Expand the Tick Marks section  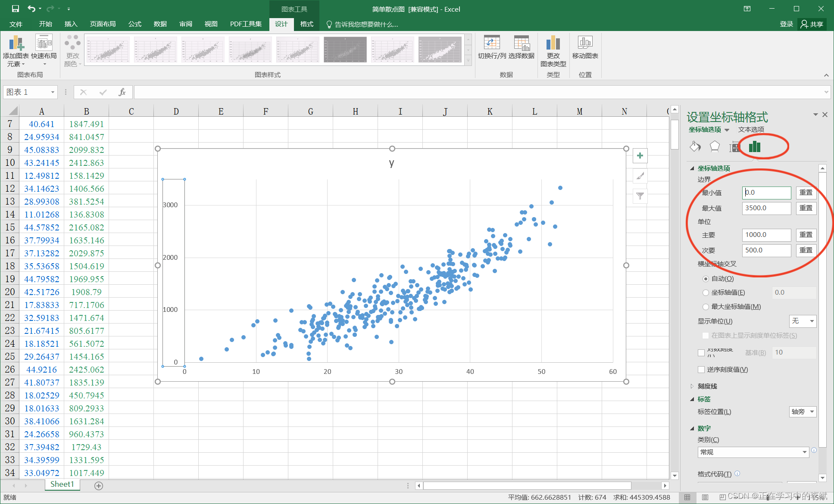pyautogui.click(x=707, y=386)
